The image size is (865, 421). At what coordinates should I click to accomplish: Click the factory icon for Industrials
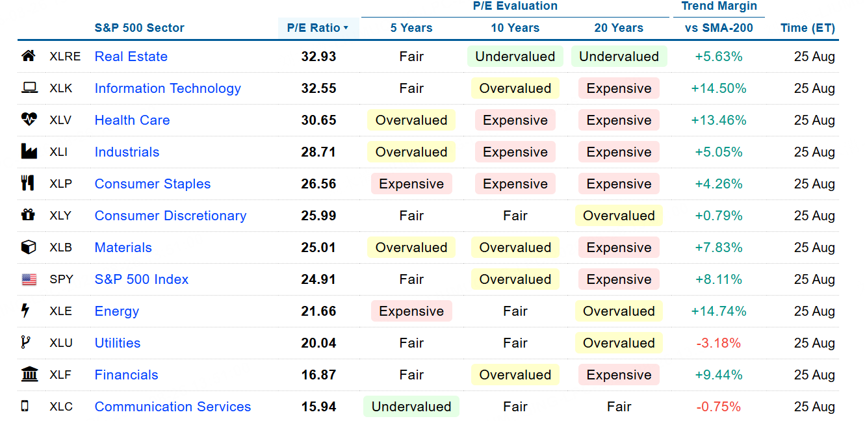[x=29, y=152]
